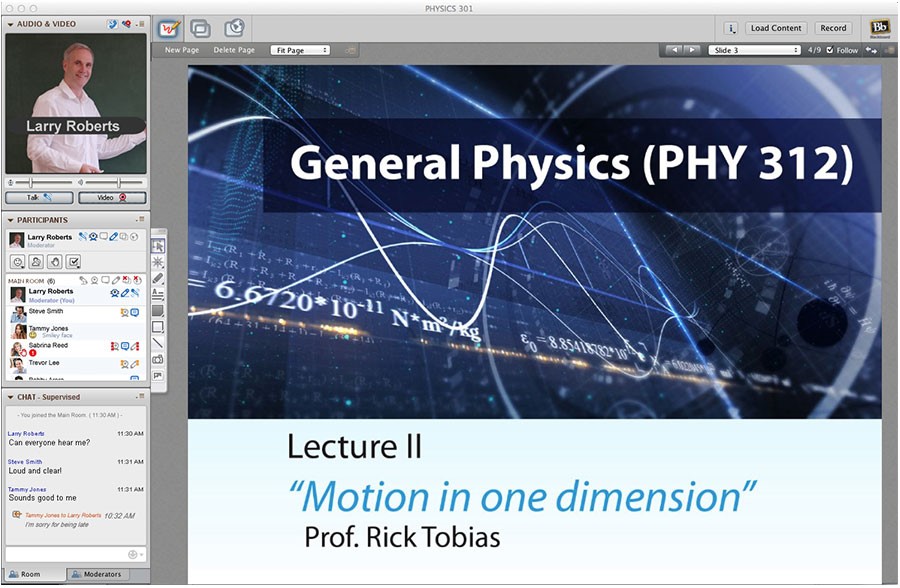Image resolution: width=900 pixels, height=588 pixels.
Task: Collapse the Participants panel
Action: click(x=10, y=220)
